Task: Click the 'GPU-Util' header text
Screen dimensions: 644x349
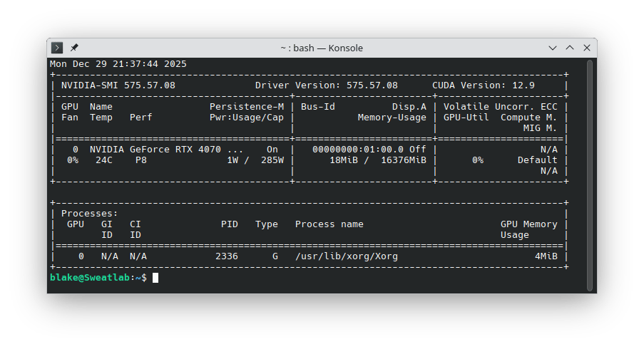Action: [x=466, y=118]
